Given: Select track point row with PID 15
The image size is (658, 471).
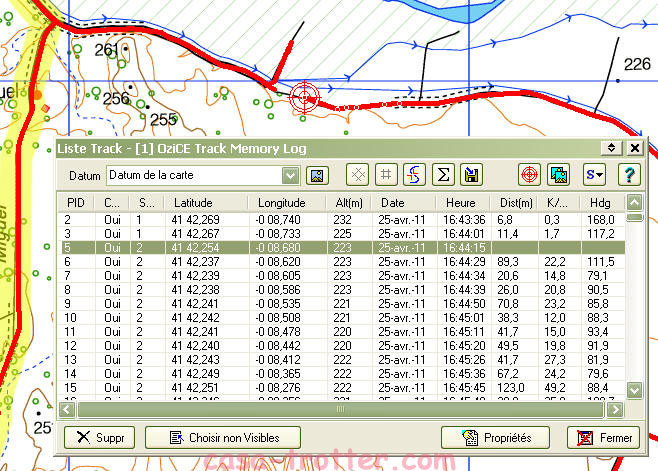Looking at the screenshot, I should click(341, 387).
